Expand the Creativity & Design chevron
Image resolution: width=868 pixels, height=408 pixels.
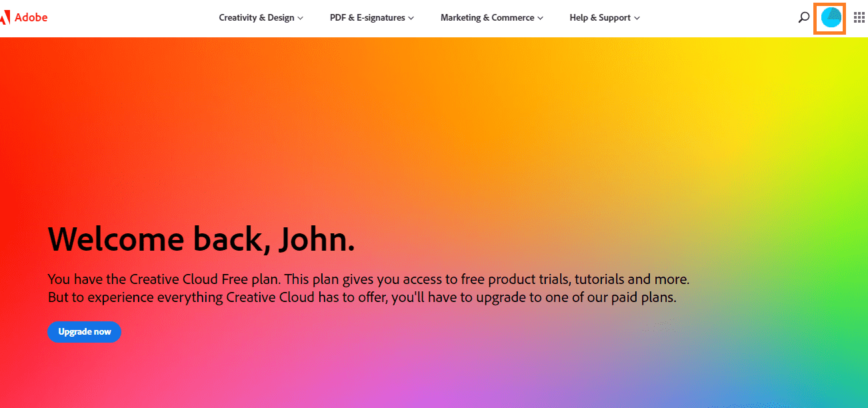click(300, 18)
